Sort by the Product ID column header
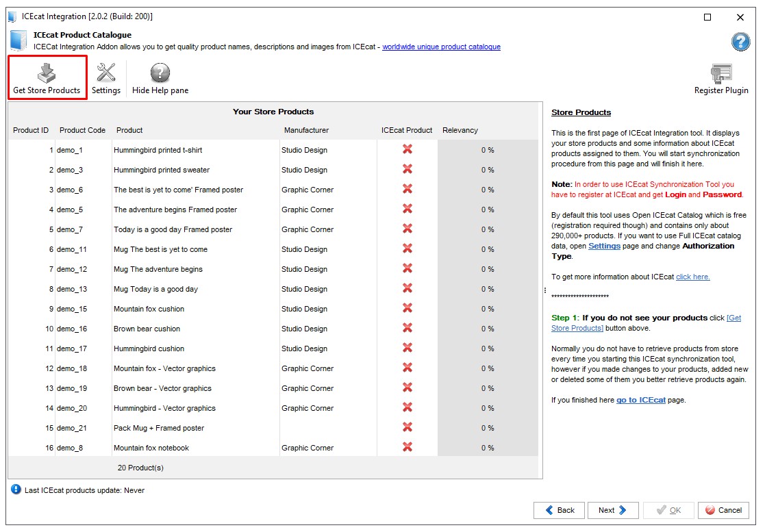 click(31, 130)
